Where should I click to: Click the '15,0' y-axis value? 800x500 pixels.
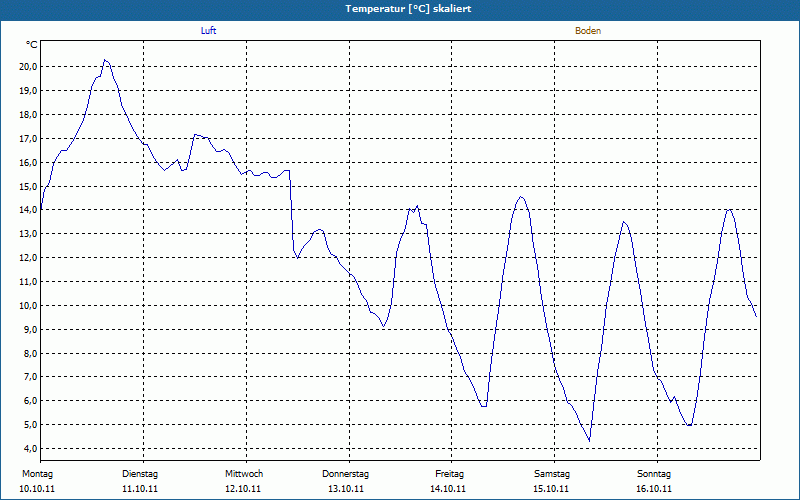[x=28, y=187]
